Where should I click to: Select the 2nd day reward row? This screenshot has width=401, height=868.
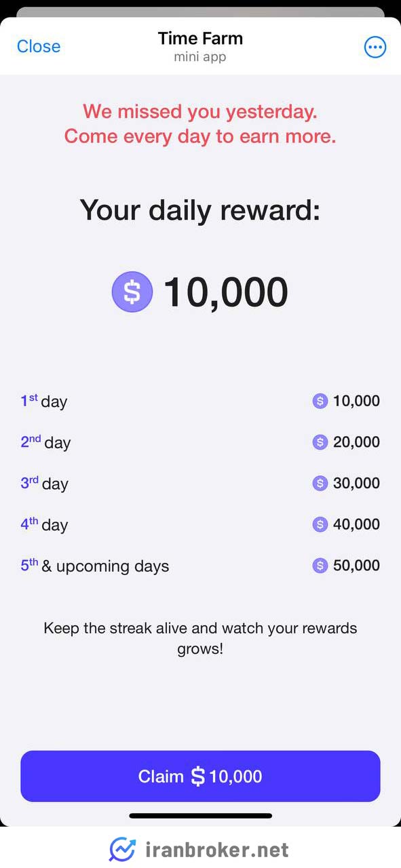tap(200, 442)
